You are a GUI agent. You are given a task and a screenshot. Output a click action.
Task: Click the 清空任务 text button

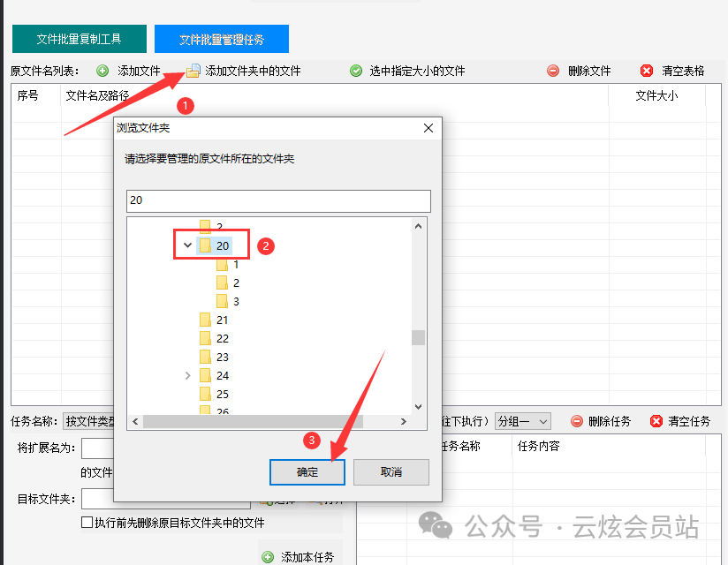pyautogui.click(x=689, y=421)
